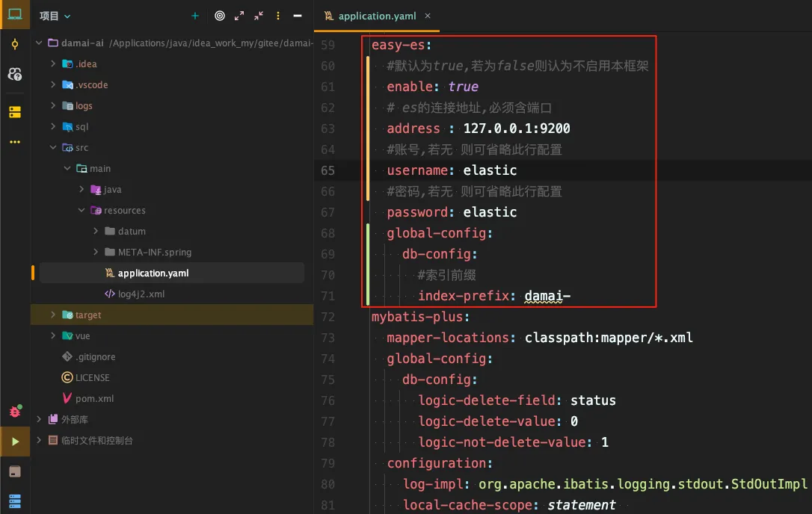The image size is (812, 514).
Task: Hide the project tool window
Action: point(298,16)
